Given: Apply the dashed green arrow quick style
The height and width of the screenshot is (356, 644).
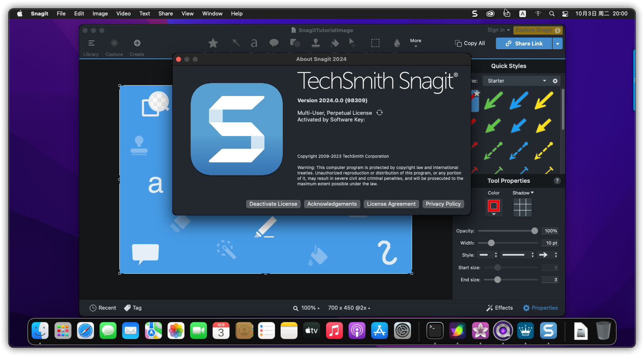Looking at the screenshot, I should (493, 151).
